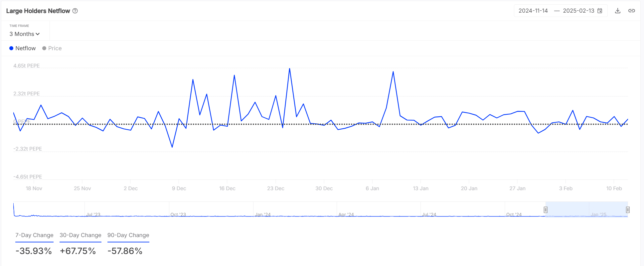Image resolution: width=644 pixels, height=266 pixels.
Task: Toggle the Netflow series in legend
Action: click(x=22, y=48)
